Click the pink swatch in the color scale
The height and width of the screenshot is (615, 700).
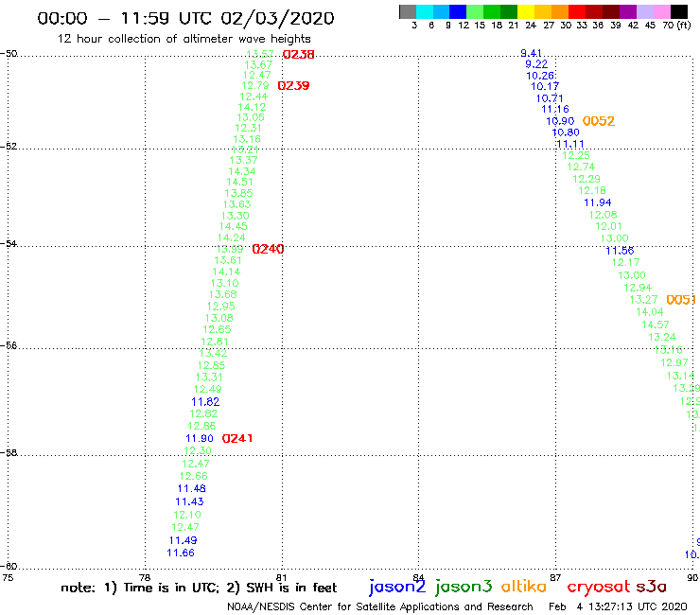[x=661, y=11]
